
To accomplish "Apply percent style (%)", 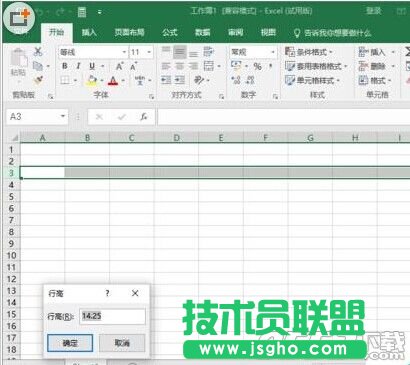I will coord(257,66).
